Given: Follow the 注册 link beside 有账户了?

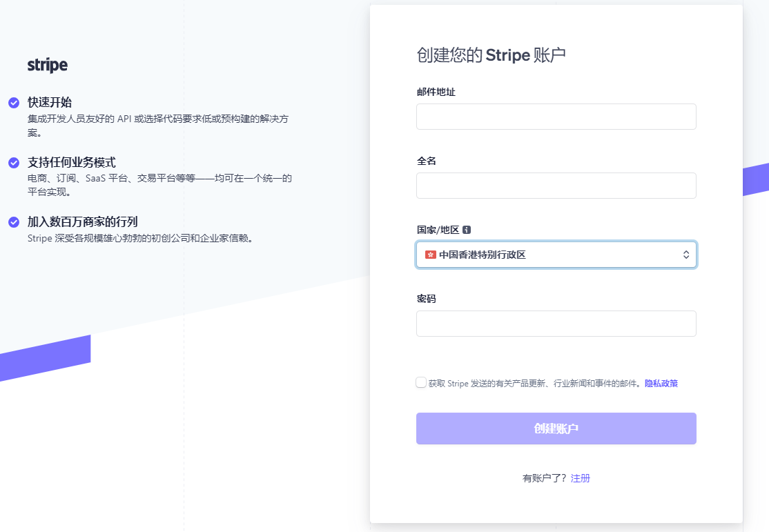Looking at the screenshot, I should pos(580,478).
